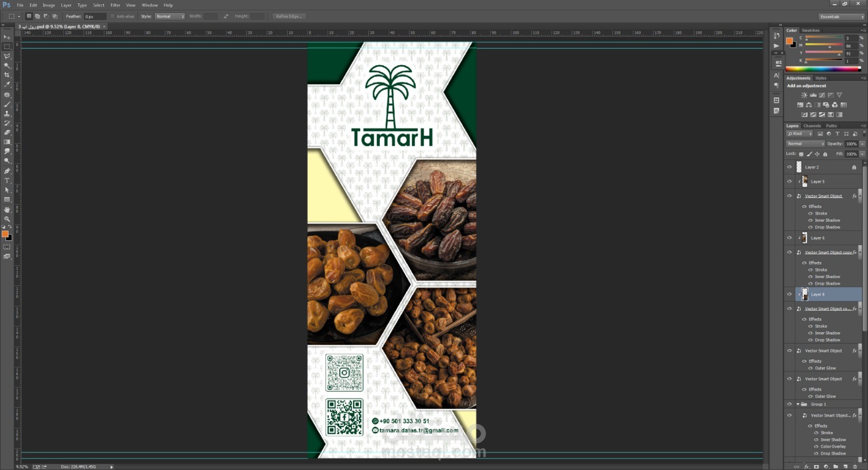Click the foreground orange color swatch
This screenshot has height=470, width=868.
(5, 234)
